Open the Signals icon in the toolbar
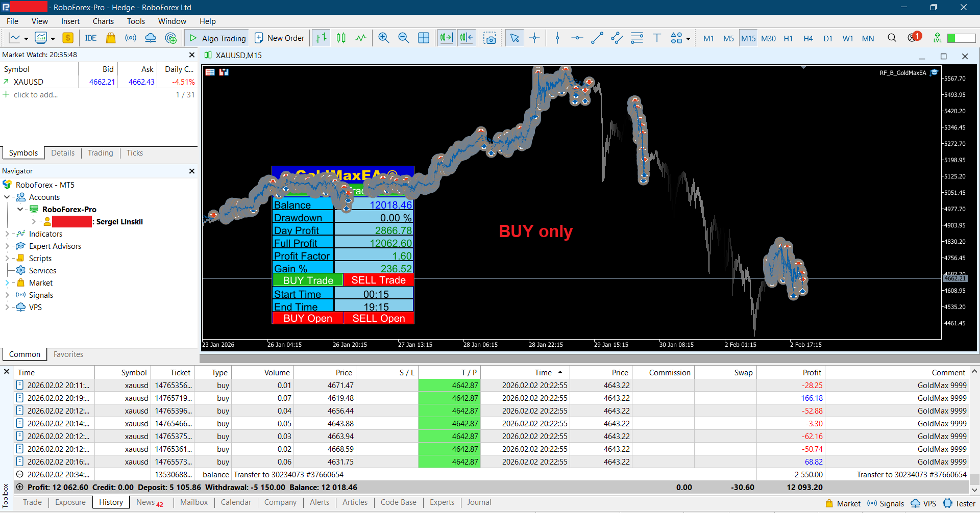 [131, 38]
